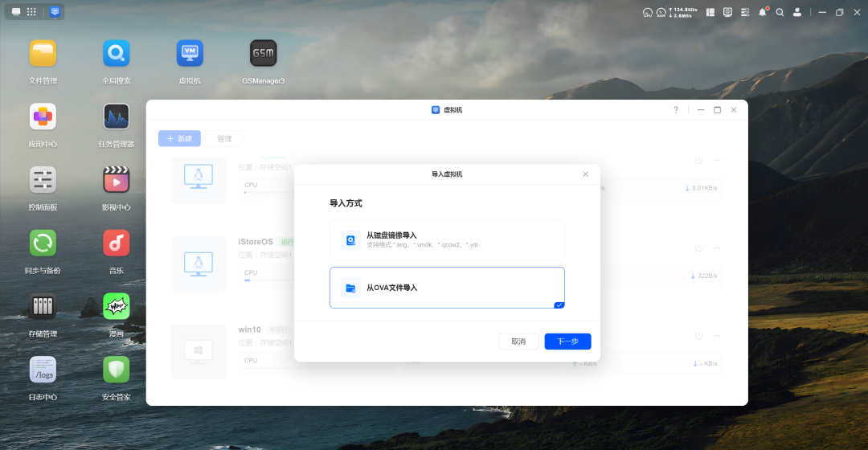Click the iStoreOS name text

(x=256, y=242)
